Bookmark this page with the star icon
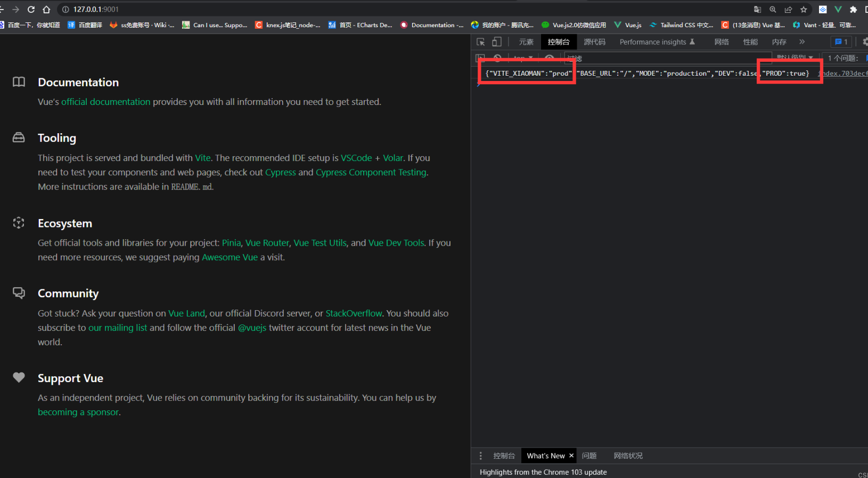 tap(804, 10)
